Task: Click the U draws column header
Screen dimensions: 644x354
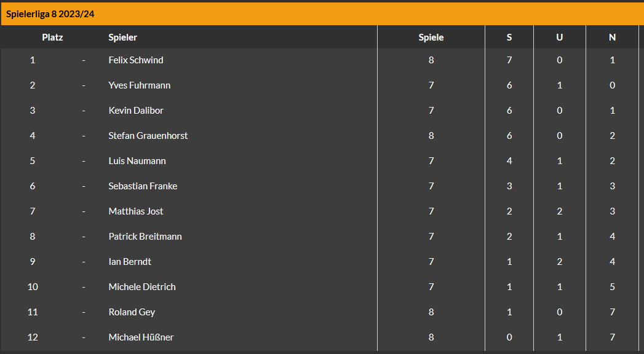Action: coord(559,37)
